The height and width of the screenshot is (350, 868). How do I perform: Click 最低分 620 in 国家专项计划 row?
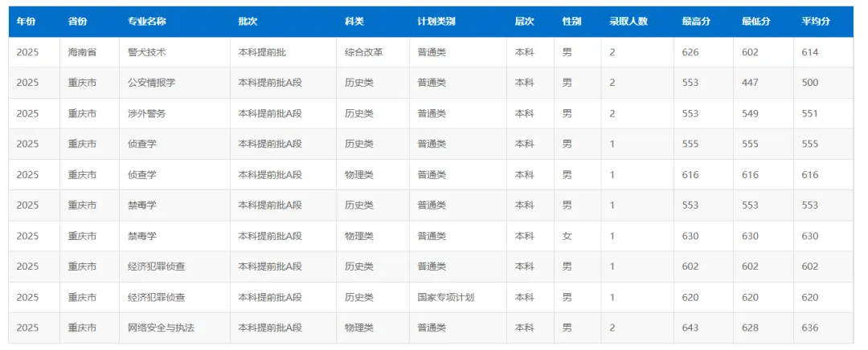750,298
